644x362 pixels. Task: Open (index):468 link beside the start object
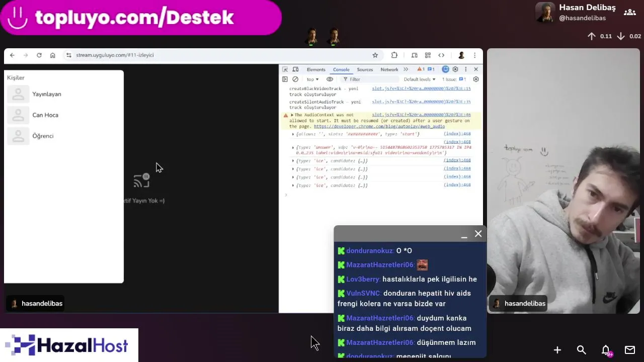pos(457,134)
